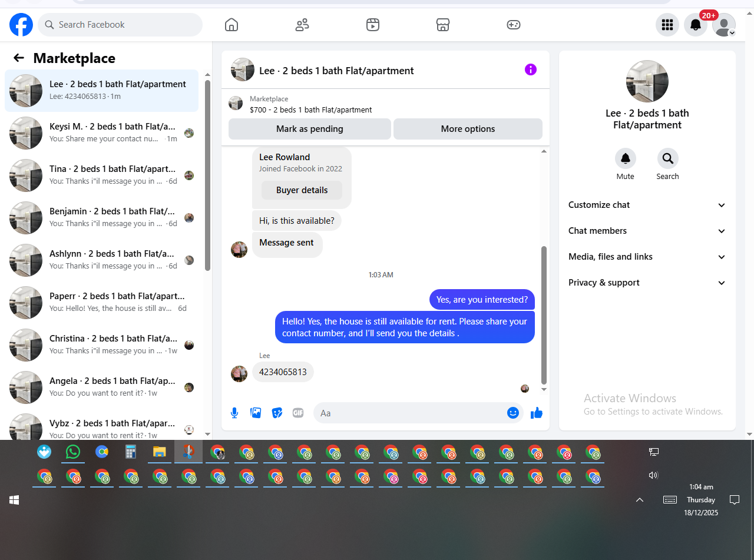754x560 pixels.
Task: Open the Marketplace icon in top navigation
Action: click(443, 25)
